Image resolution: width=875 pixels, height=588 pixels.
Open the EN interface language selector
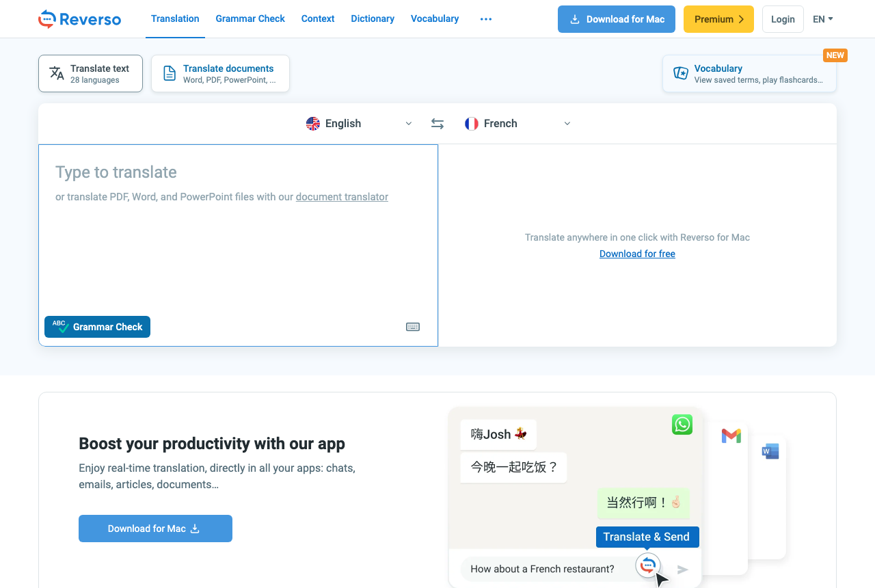tap(822, 19)
